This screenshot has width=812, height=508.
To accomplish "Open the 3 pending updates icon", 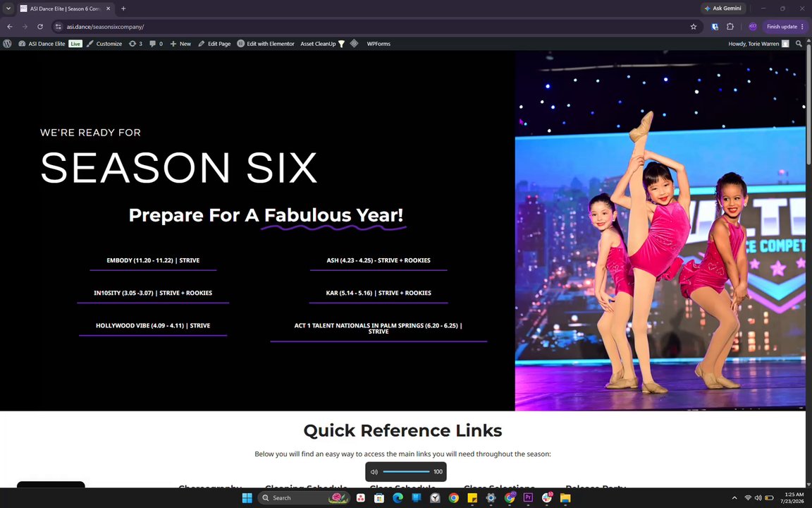I will pyautogui.click(x=135, y=44).
